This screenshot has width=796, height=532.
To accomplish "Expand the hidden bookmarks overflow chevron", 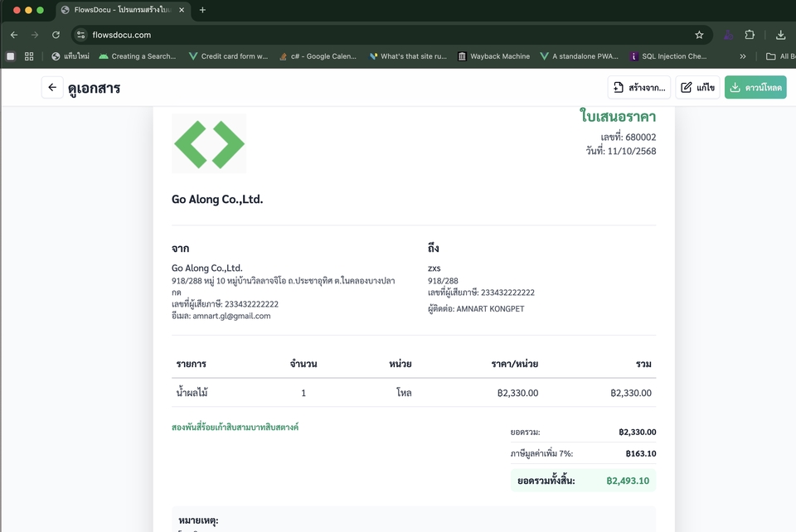I will (x=742, y=56).
